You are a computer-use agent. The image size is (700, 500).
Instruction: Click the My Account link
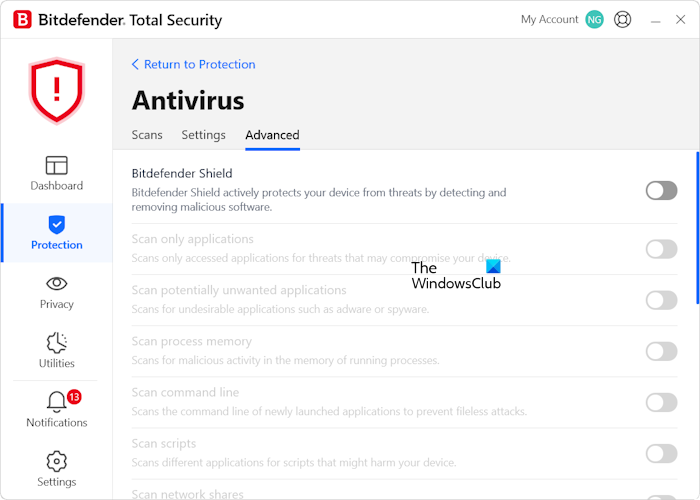[549, 19]
